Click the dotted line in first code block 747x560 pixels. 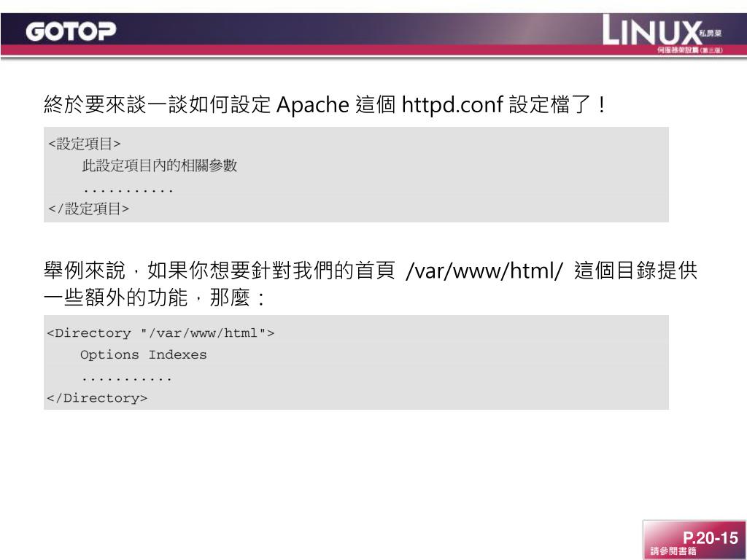tap(128, 191)
